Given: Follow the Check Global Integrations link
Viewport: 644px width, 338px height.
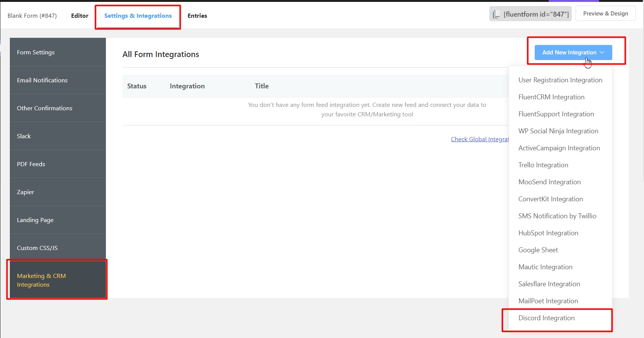Looking at the screenshot, I should (480, 139).
